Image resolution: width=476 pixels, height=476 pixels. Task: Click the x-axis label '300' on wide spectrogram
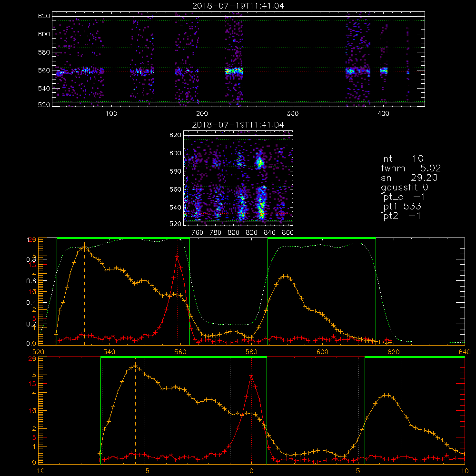[293, 114]
